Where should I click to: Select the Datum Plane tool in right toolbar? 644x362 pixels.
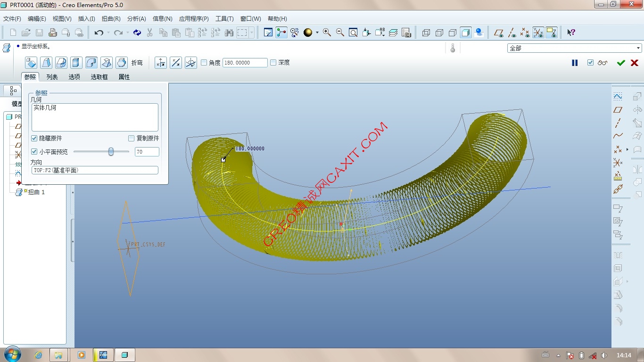(x=618, y=110)
